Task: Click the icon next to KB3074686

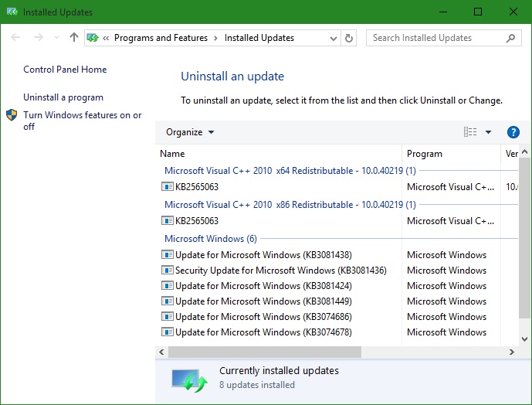Action: [168, 316]
